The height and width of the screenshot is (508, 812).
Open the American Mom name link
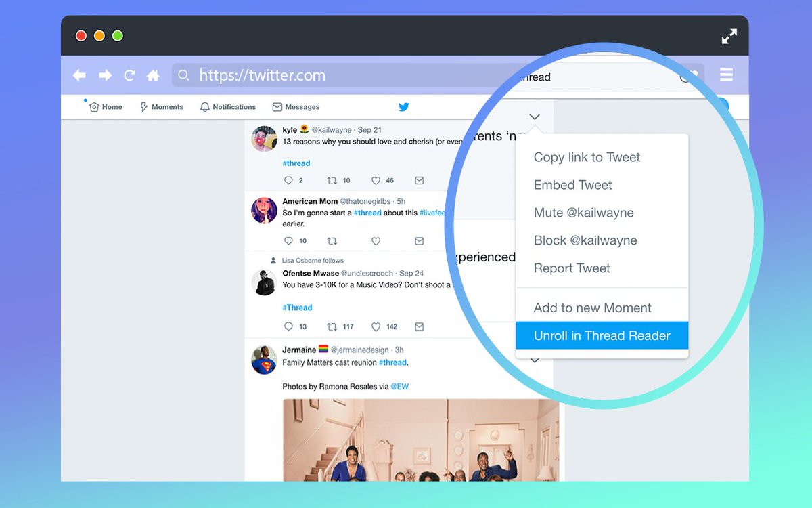tap(309, 201)
